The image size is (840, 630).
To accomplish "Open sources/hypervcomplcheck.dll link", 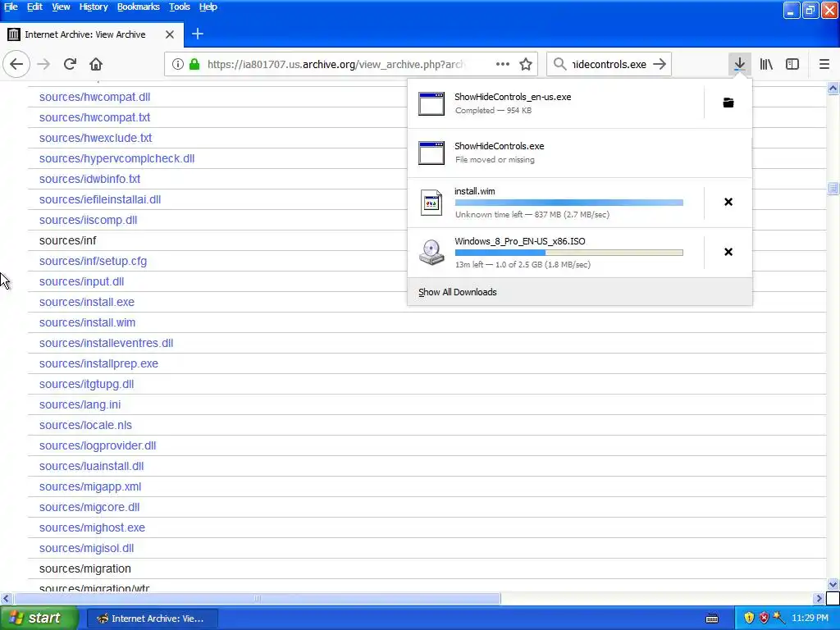I will (x=116, y=158).
